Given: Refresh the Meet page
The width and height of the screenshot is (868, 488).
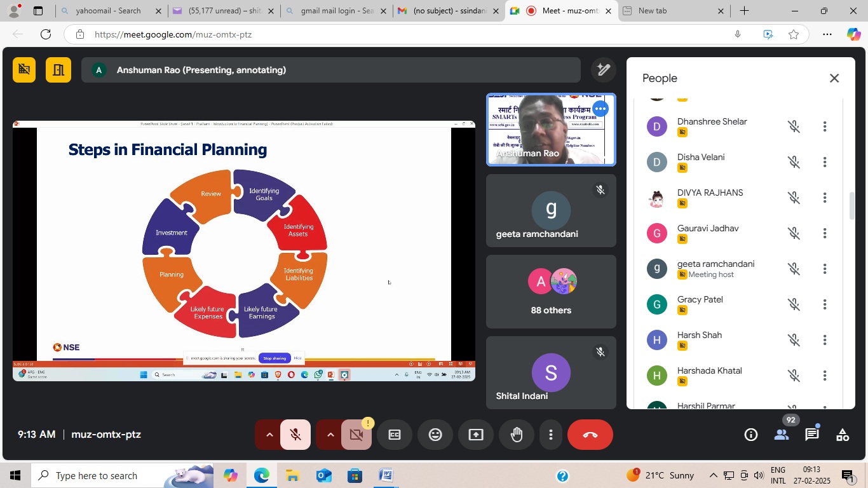Looking at the screenshot, I should pos(46,34).
